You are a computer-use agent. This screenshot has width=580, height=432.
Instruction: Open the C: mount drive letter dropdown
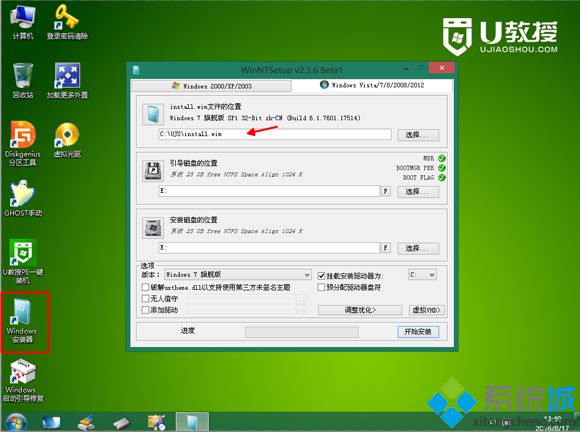422,275
